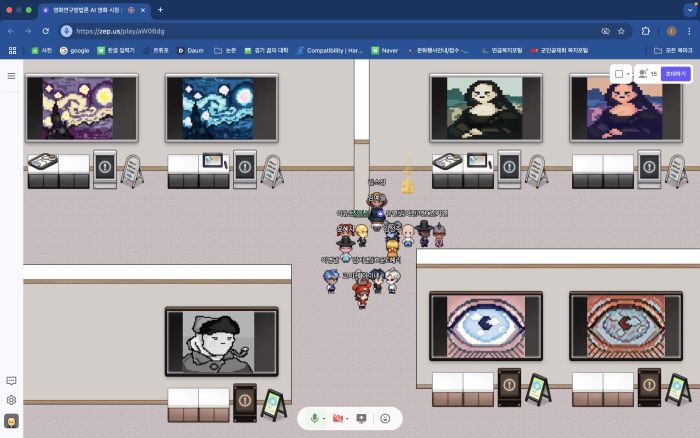This screenshot has height=438, width=700.
Task: Open the Chrome apps grid shortcut
Action: coord(12,50)
